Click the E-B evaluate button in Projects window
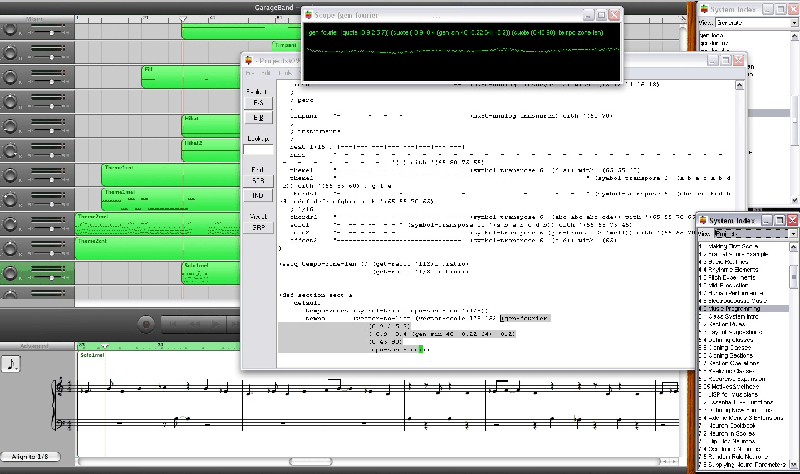Viewport: 800px width, 474px height. pos(258,117)
